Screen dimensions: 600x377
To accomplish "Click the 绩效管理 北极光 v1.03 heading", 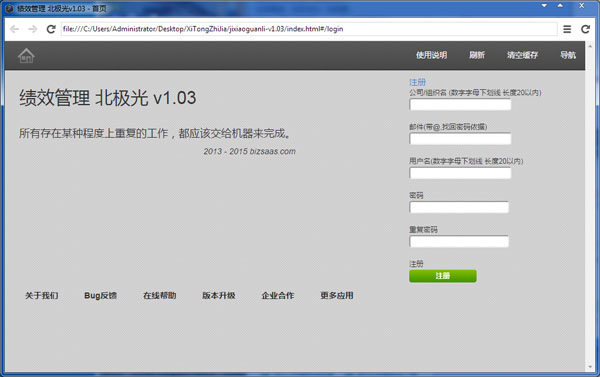I will [x=108, y=98].
